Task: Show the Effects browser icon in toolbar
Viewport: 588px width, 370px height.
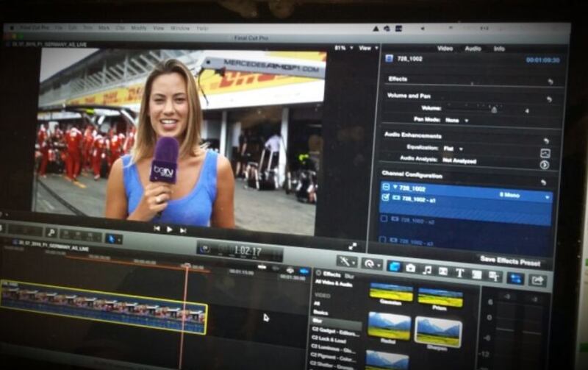Action: click(x=394, y=266)
